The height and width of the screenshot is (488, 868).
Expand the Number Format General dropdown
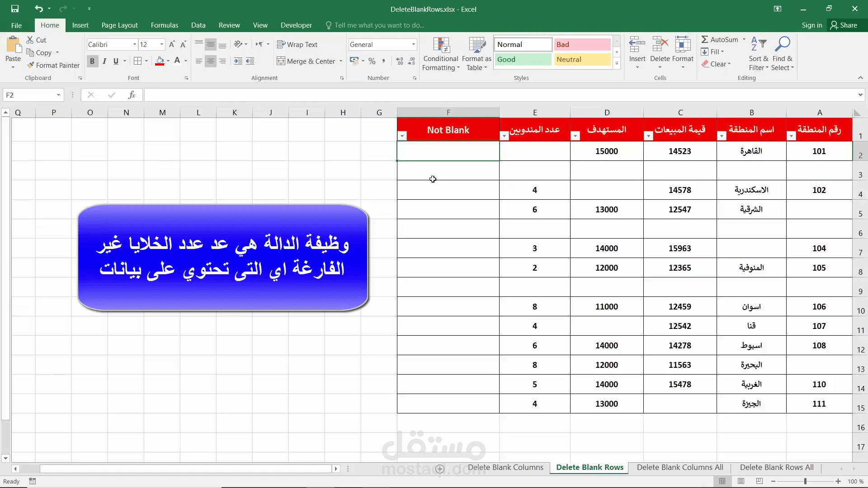click(413, 44)
